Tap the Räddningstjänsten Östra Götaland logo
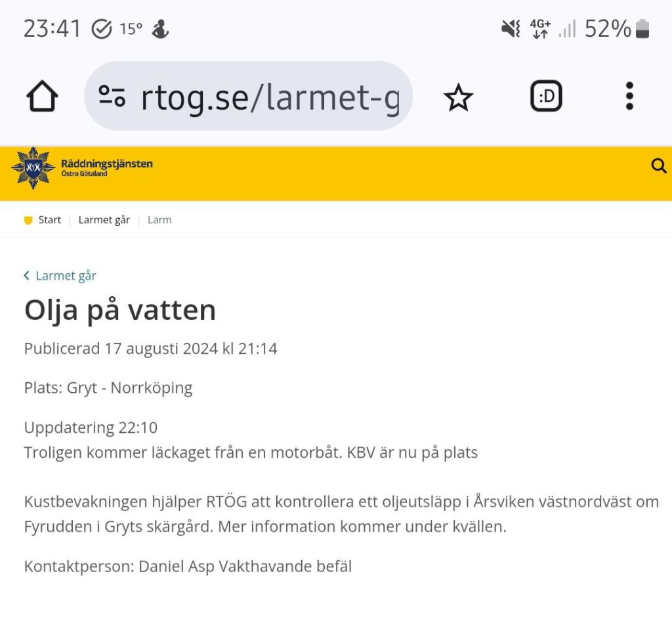 click(82, 167)
